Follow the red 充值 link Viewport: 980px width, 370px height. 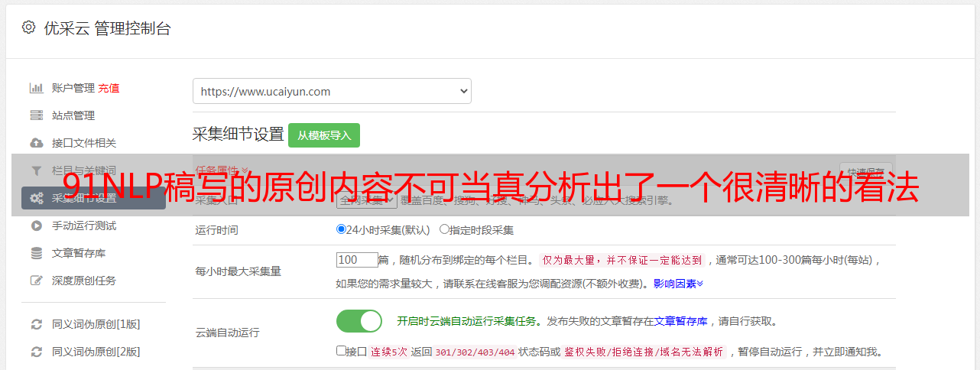click(109, 88)
